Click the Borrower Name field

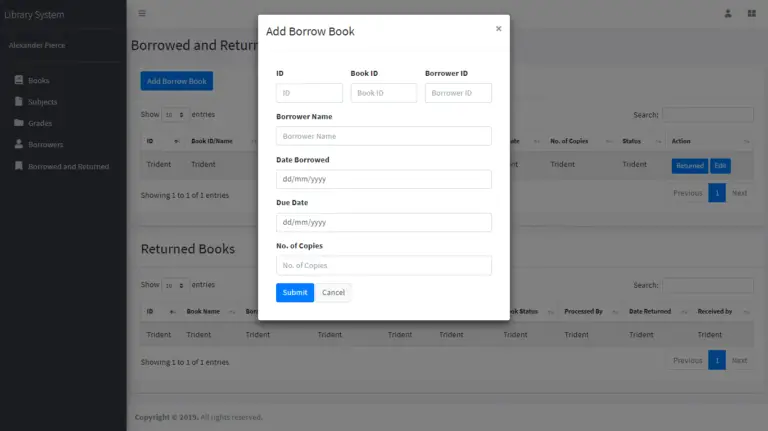384,136
